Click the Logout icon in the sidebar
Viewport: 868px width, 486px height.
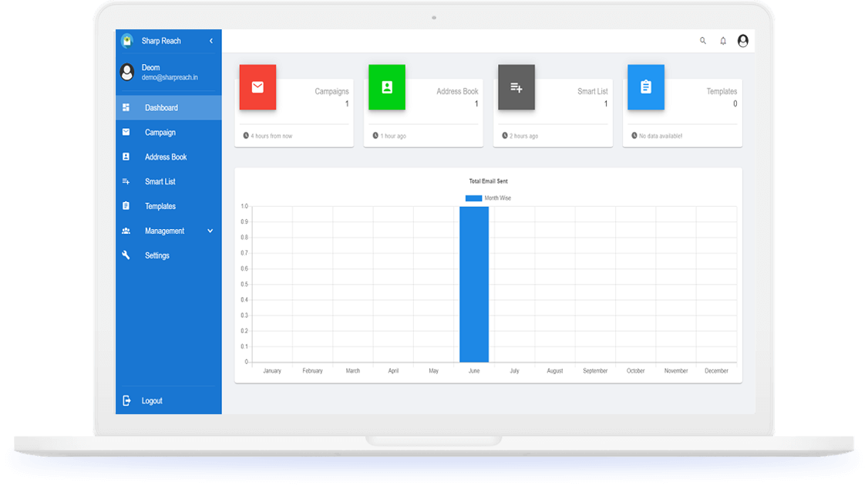coord(126,401)
